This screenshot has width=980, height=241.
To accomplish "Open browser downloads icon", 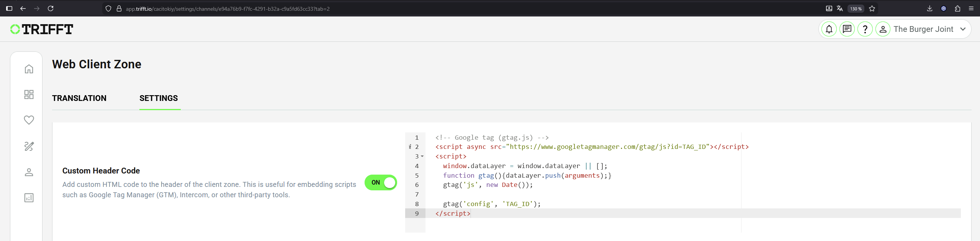I will click(929, 8).
